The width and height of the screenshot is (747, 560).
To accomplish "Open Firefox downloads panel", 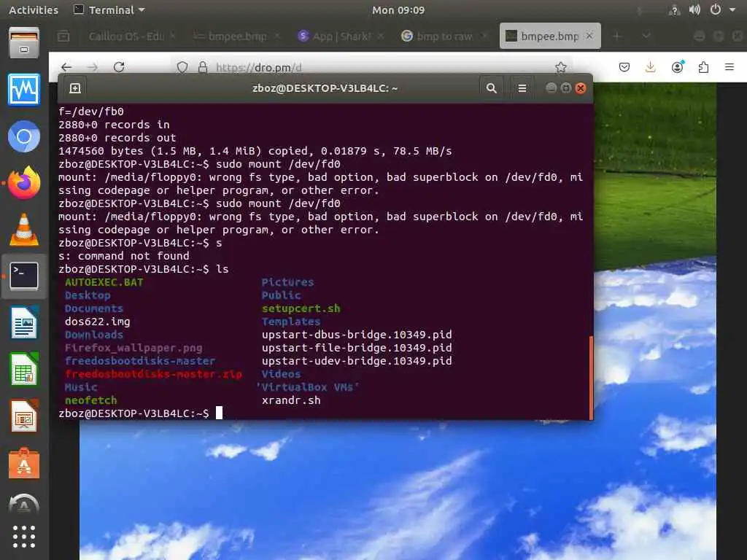I will 650,67.
